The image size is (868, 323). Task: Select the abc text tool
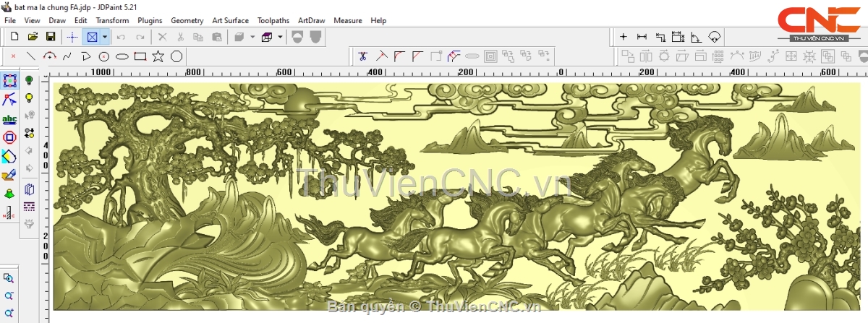(10, 119)
